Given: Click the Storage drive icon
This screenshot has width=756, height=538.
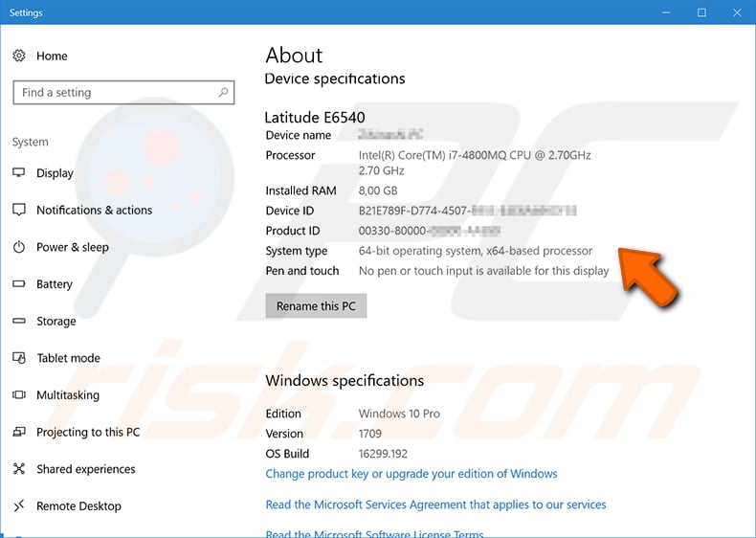Looking at the screenshot, I should coord(19,322).
